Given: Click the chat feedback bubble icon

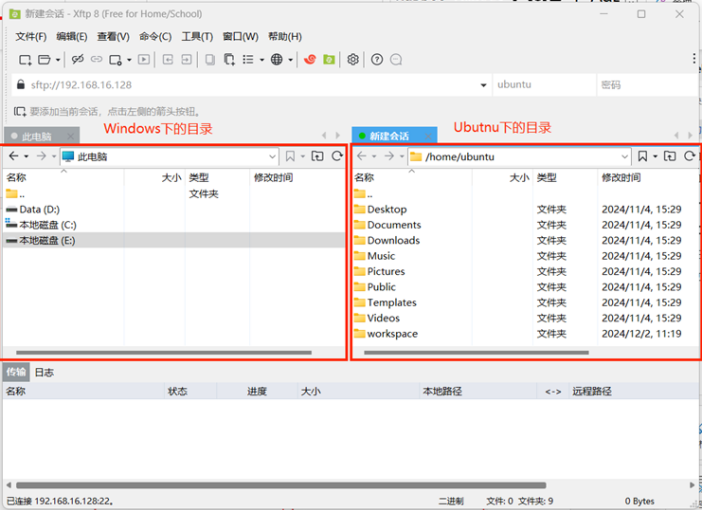Looking at the screenshot, I should coord(396,59).
